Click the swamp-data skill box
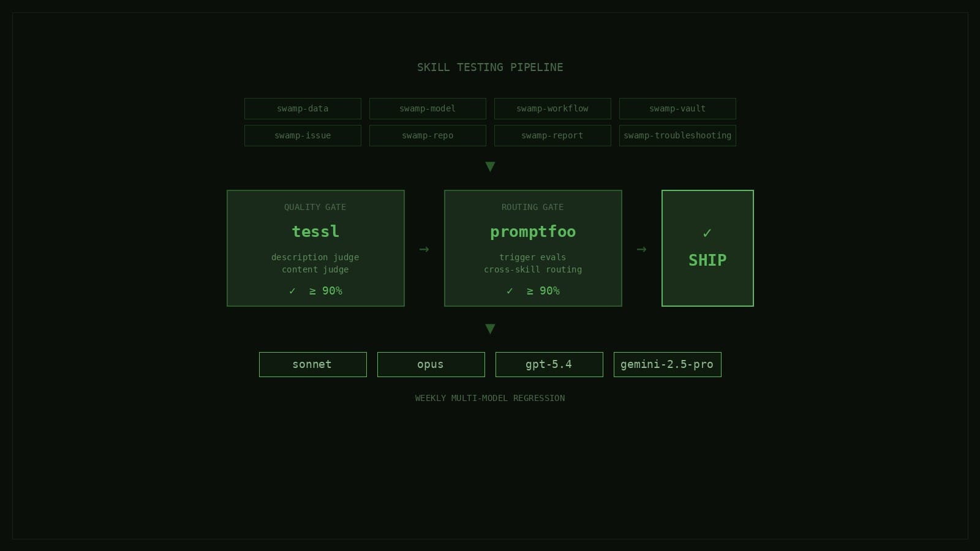 (303, 108)
